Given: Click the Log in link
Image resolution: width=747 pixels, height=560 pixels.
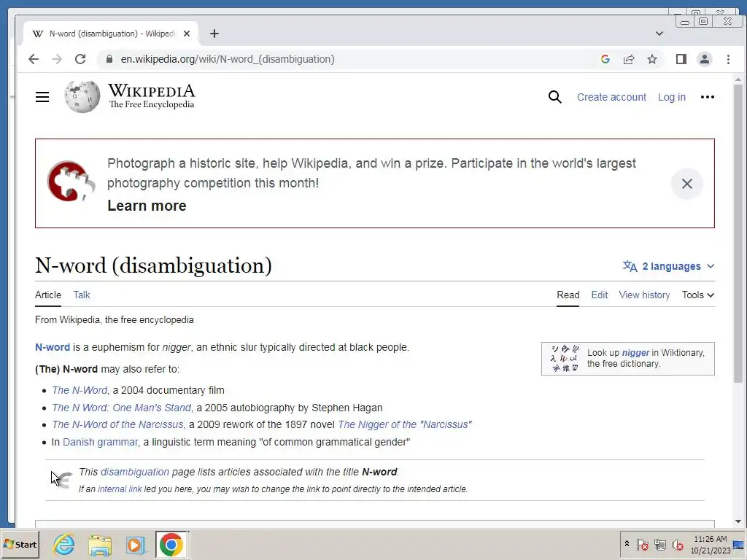Looking at the screenshot, I should [671, 97].
